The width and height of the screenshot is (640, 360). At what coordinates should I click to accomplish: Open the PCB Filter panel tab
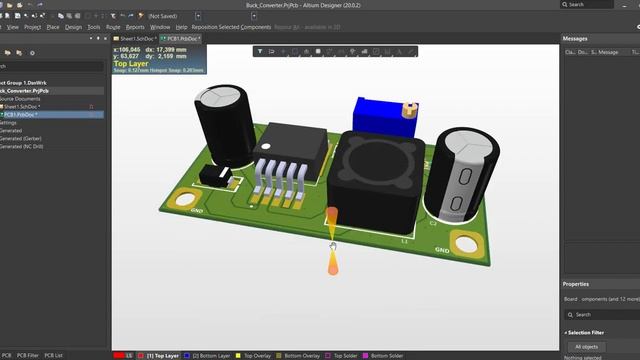point(28,356)
